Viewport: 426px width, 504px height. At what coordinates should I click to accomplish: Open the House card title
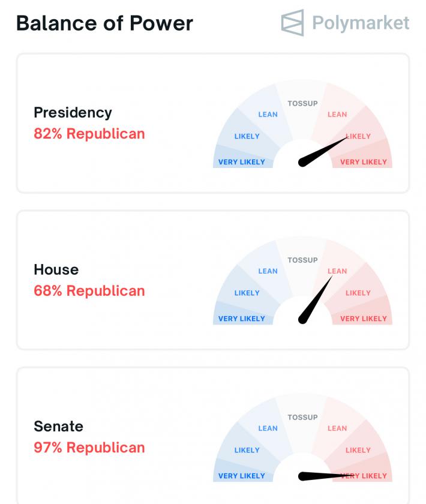point(56,270)
